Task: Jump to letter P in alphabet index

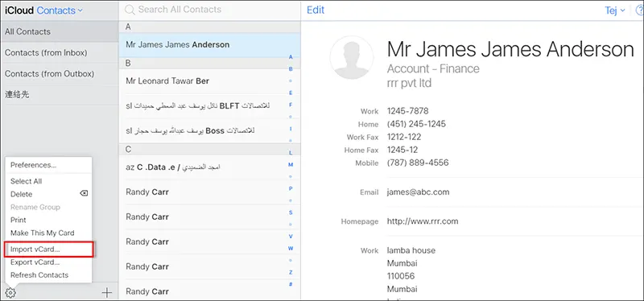Action: coord(291,188)
